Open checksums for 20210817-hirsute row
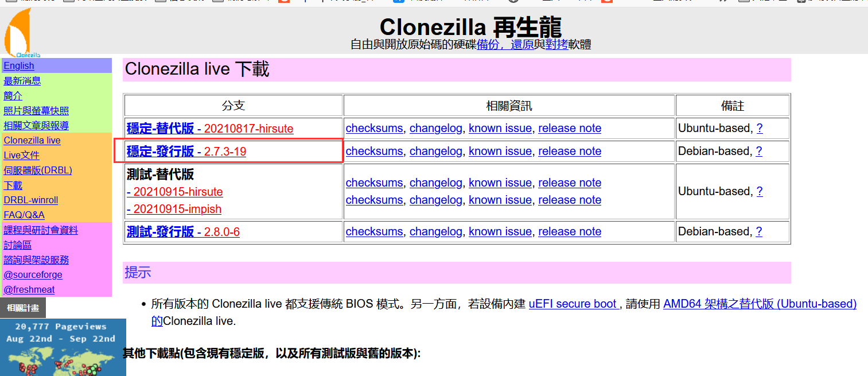The image size is (868, 376). click(374, 129)
